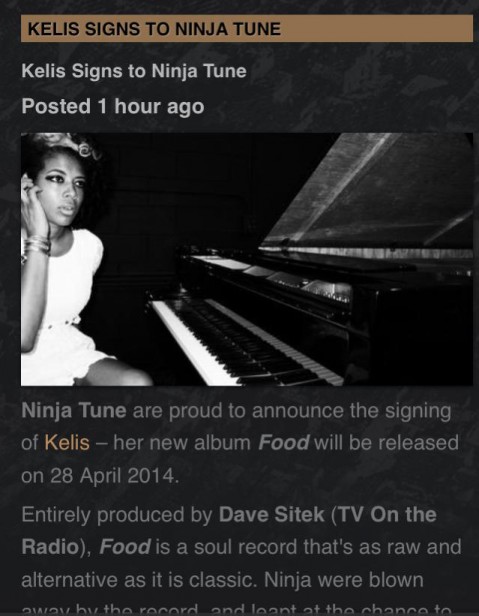Click the '28 April 2014' release date
This screenshot has width=479, height=616.
pos(114,476)
